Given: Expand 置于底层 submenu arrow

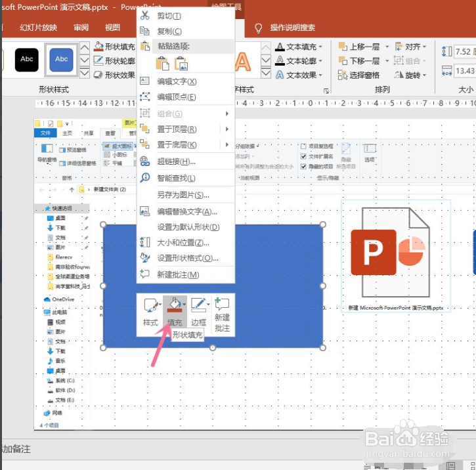Looking at the screenshot, I should [x=227, y=144].
